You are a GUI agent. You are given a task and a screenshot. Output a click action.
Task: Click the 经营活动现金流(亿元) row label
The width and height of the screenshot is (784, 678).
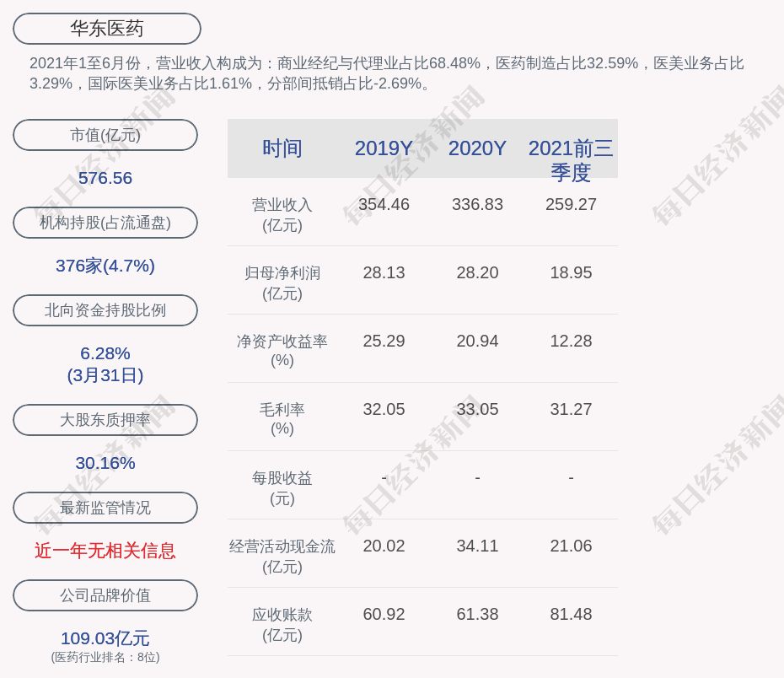click(282, 557)
